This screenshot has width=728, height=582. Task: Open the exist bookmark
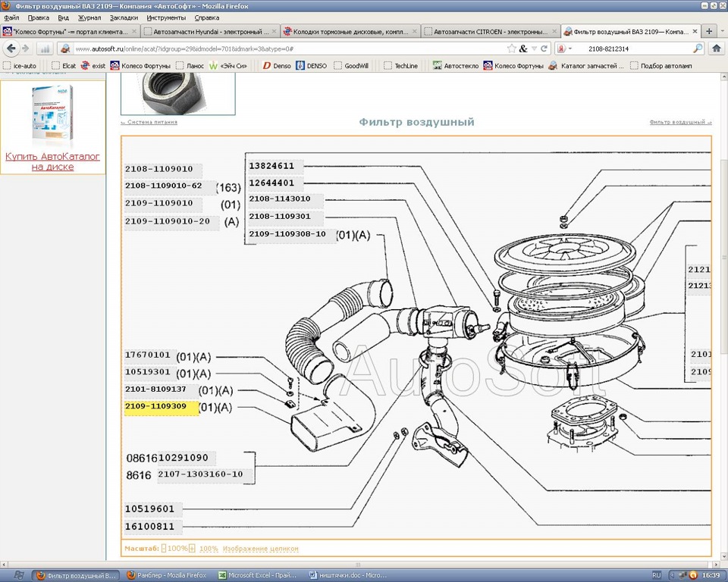coord(93,66)
